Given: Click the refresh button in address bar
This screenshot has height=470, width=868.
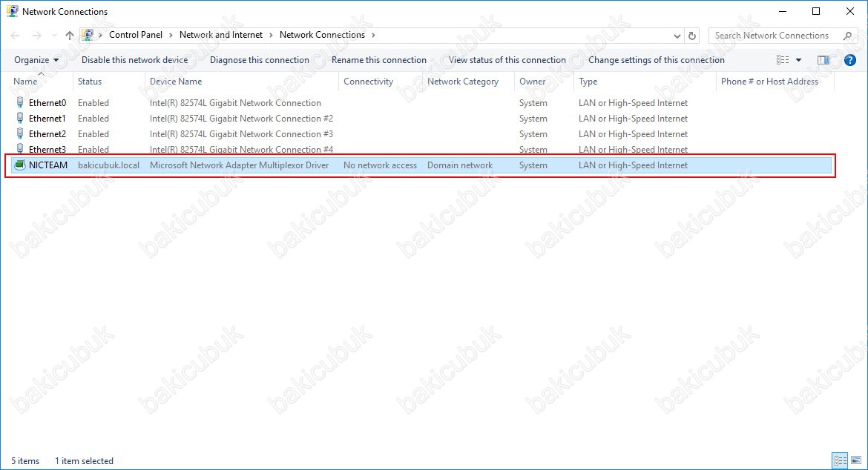Looking at the screenshot, I should 692,35.
